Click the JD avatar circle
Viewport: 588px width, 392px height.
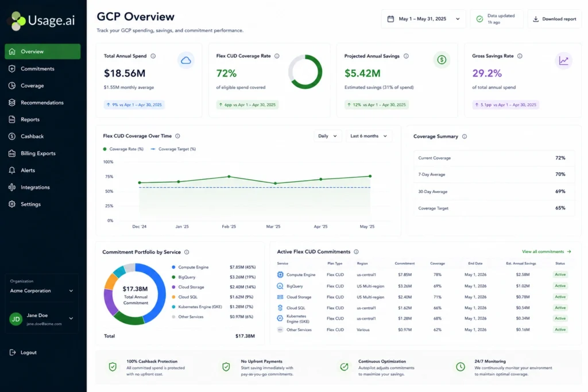pos(16,319)
